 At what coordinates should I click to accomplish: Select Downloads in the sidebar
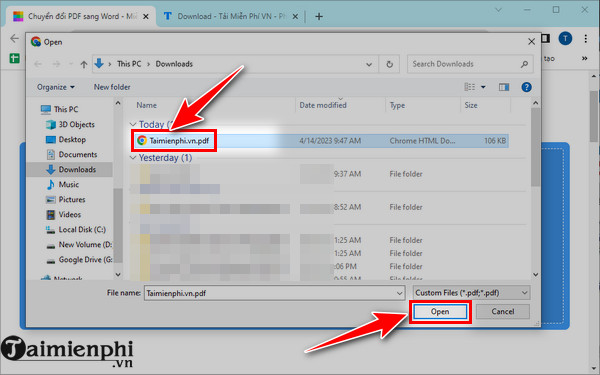77,170
